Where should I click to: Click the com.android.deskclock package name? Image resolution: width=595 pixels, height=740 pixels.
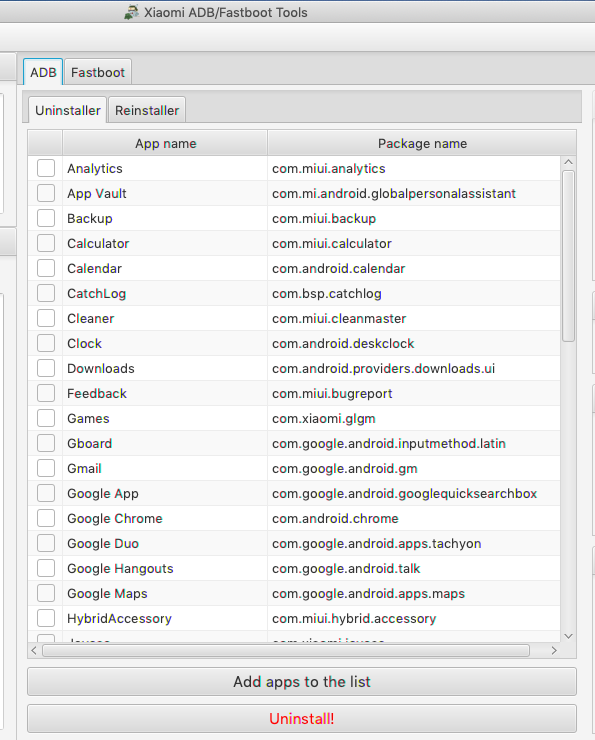343,344
